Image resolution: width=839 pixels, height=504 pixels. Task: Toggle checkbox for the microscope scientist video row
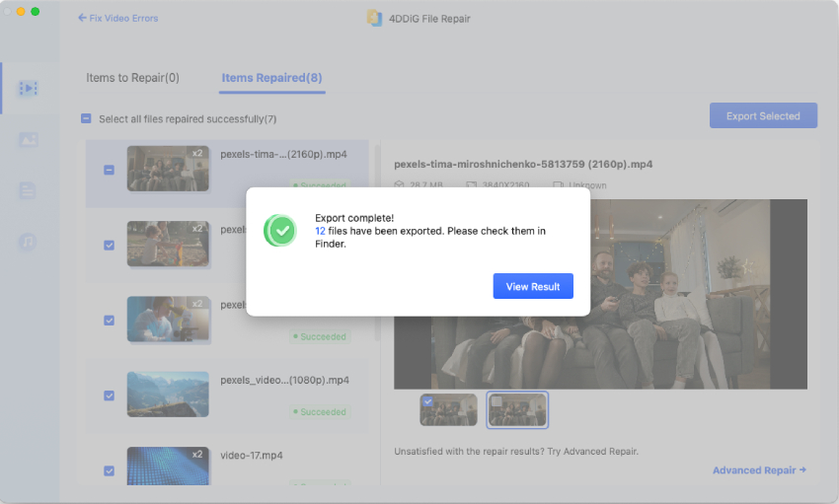110,321
